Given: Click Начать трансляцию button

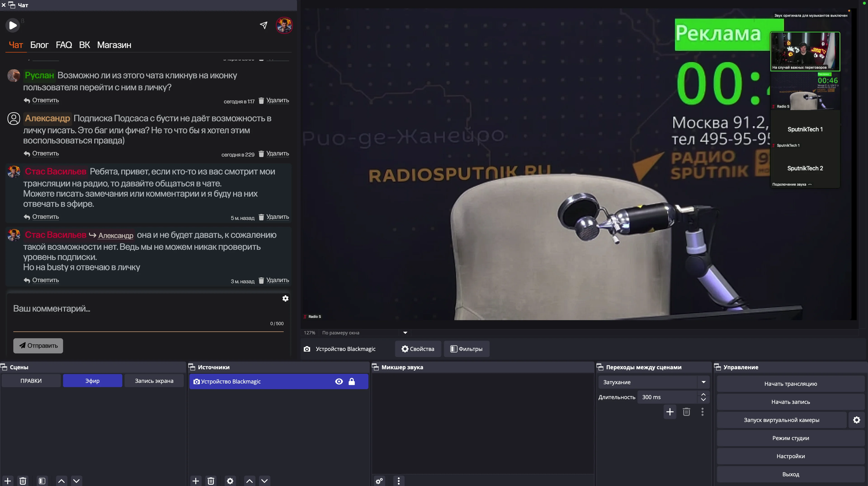Looking at the screenshot, I should [790, 384].
